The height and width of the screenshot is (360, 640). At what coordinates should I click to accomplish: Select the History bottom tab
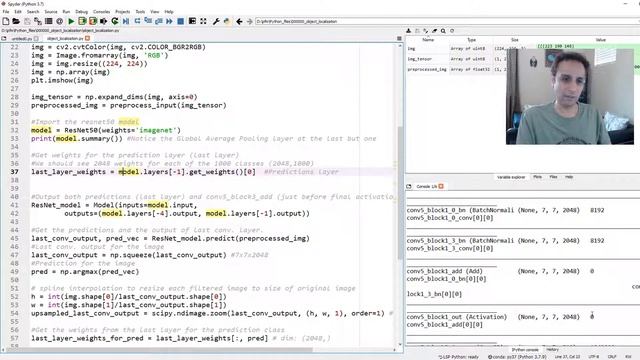tap(552, 350)
